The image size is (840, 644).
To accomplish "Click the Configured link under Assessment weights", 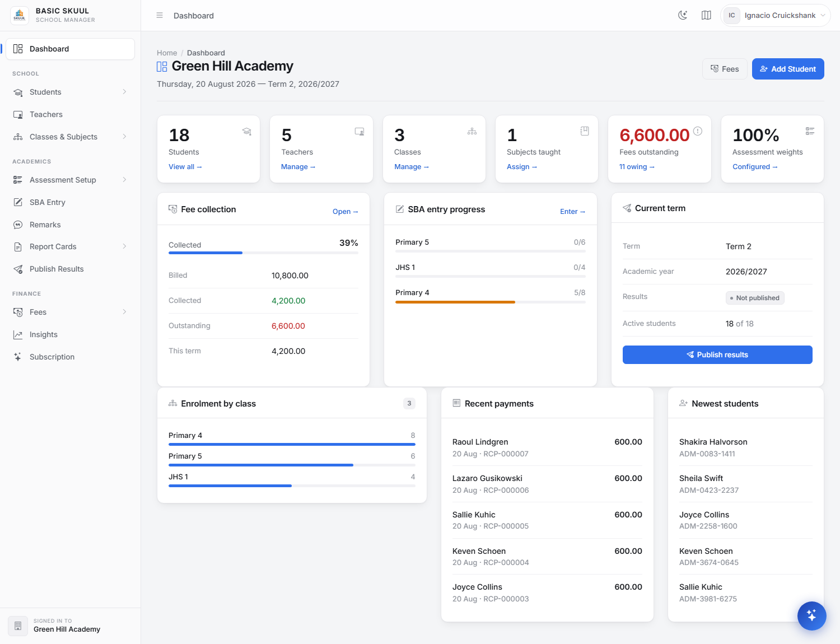I will click(755, 167).
